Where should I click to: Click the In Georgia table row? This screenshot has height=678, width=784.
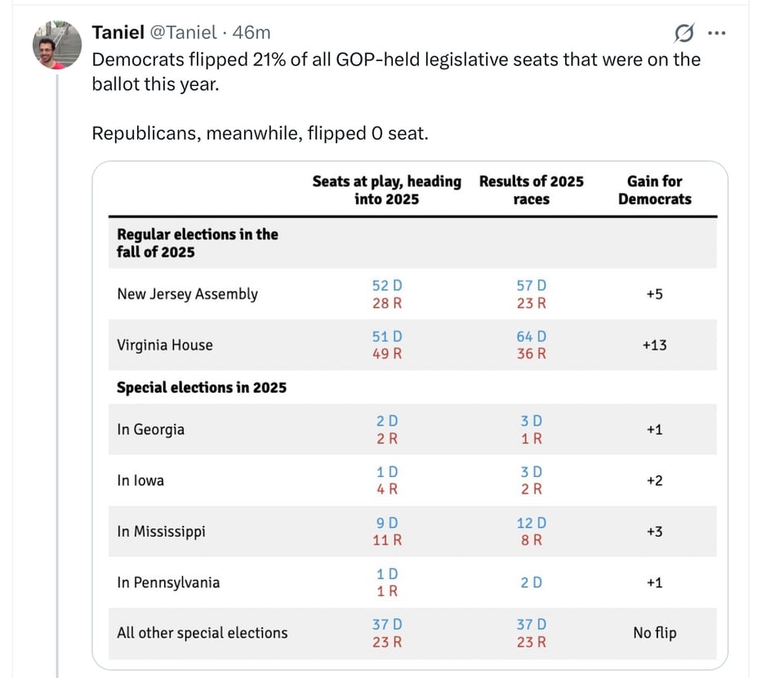click(149, 428)
